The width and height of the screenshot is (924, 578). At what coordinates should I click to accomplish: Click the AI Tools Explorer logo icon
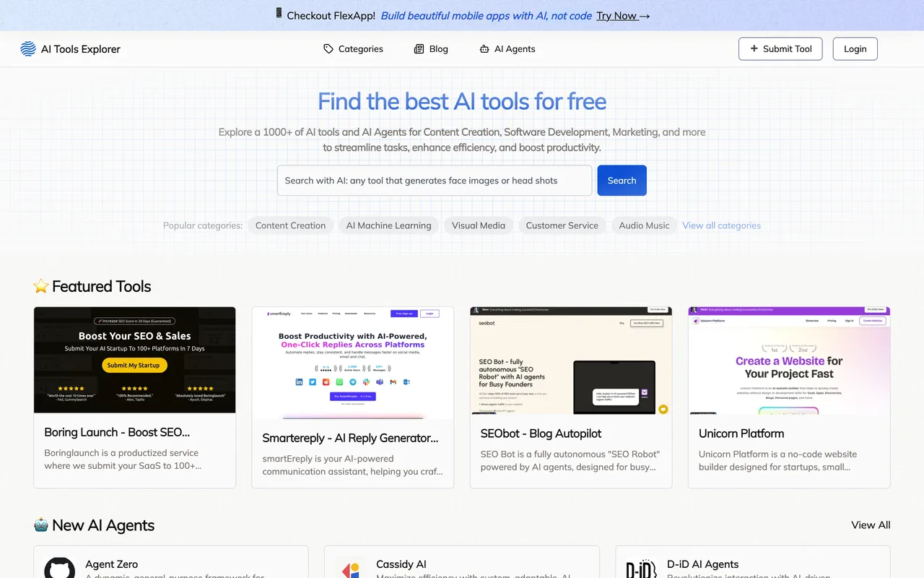[28, 49]
